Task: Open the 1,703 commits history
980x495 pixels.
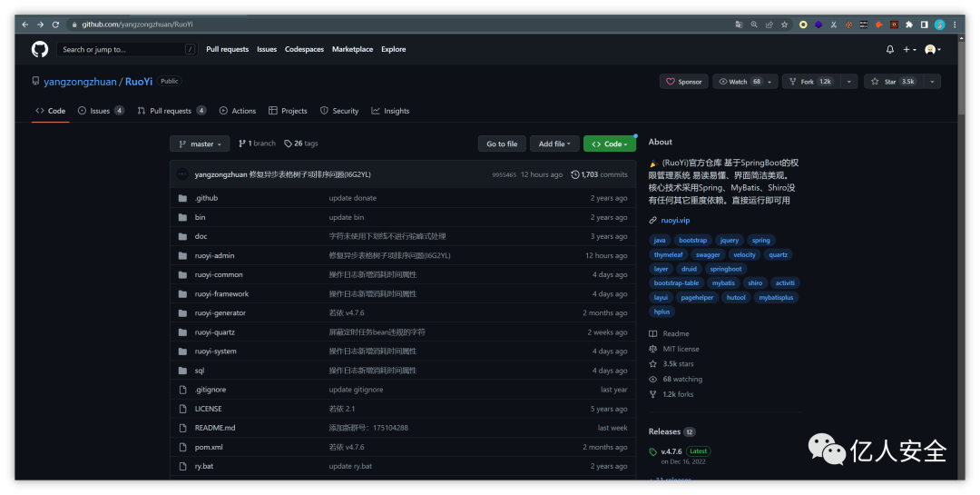Action: (x=599, y=174)
